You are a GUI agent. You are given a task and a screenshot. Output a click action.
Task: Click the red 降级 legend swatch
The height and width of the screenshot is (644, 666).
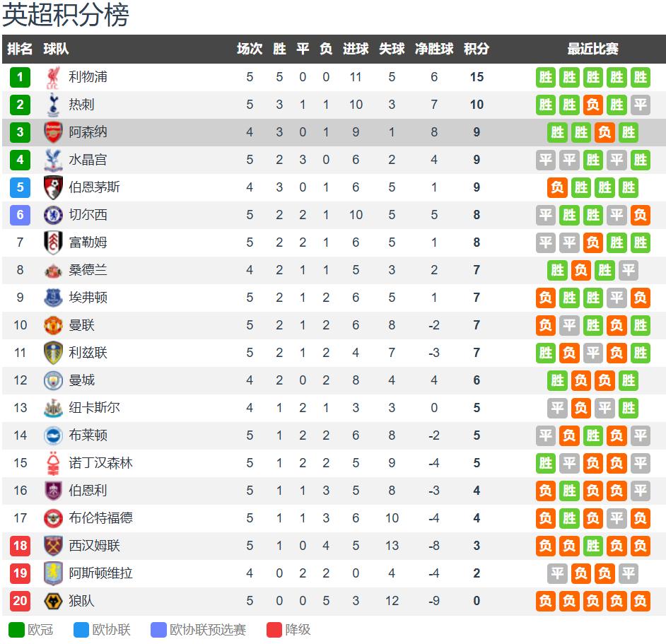pyautogui.click(x=275, y=629)
